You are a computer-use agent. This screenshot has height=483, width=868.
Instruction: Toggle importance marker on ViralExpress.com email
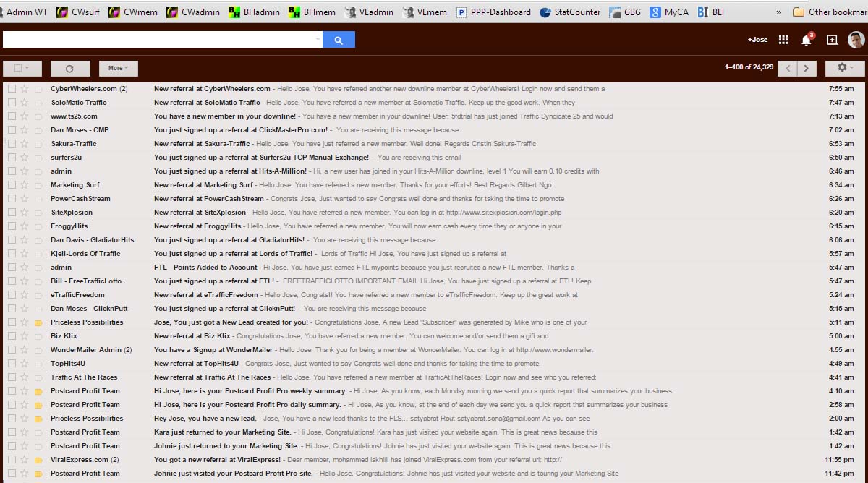click(x=38, y=460)
